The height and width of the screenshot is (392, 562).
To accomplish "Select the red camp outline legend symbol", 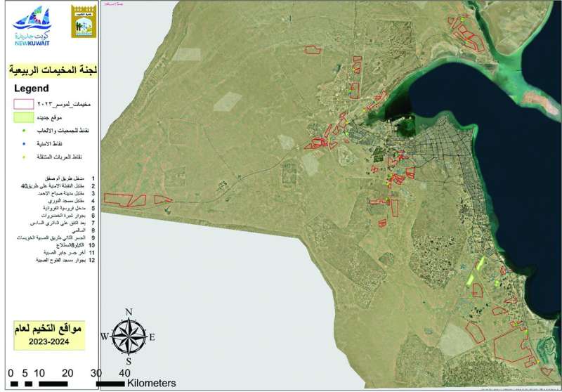I will tap(25, 104).
